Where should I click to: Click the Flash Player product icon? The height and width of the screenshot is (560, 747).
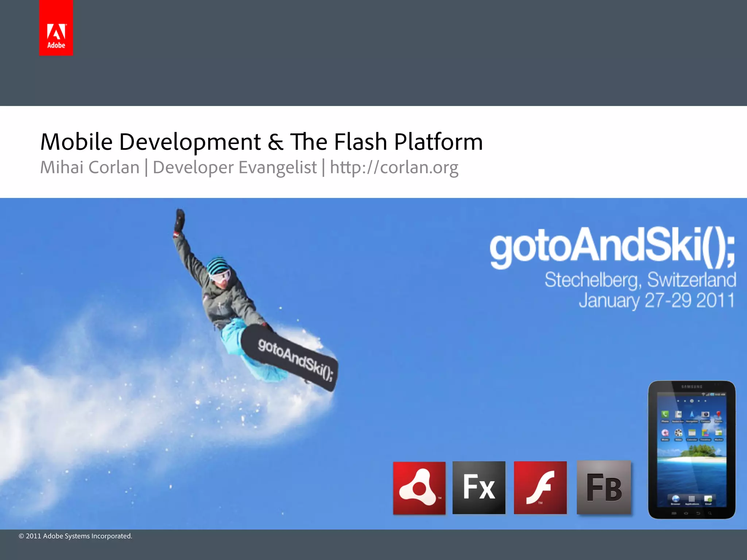pos(540,488)
